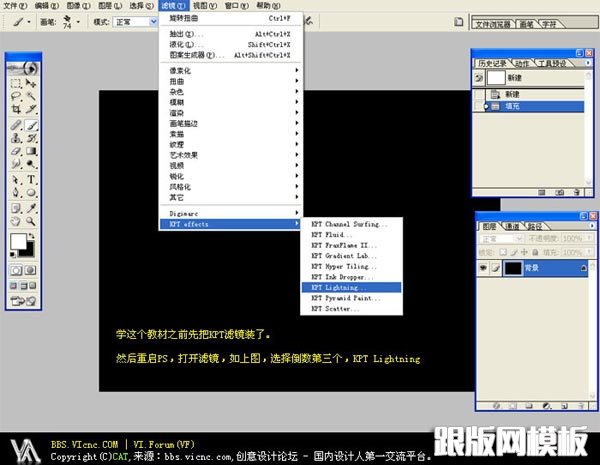Select the Dodge tool

[x=31, y=164]
